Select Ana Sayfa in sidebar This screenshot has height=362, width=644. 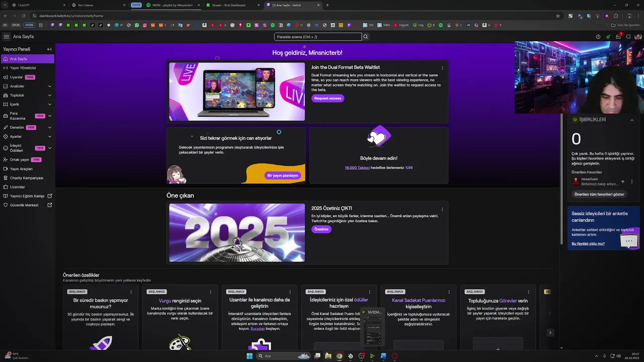click(x=27, y=59)
